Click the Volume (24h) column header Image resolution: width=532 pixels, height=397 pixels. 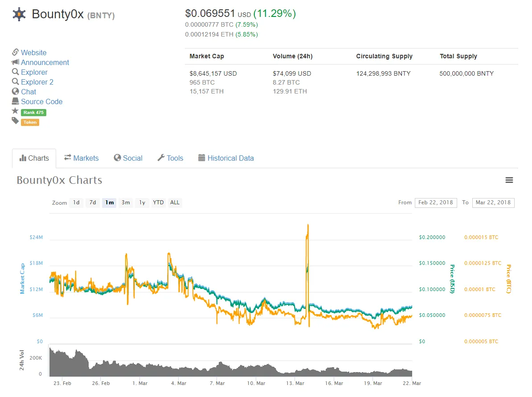[292, 56]
